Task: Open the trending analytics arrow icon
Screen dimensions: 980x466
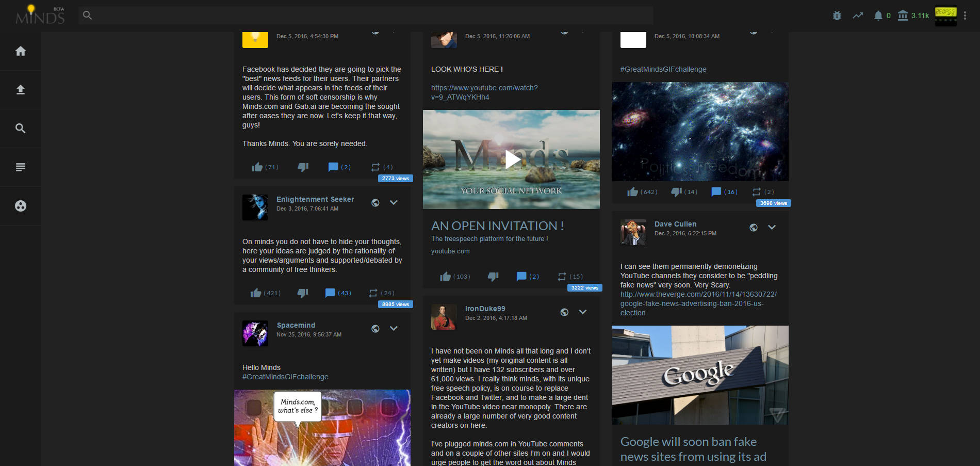Action: click(858, 15)
